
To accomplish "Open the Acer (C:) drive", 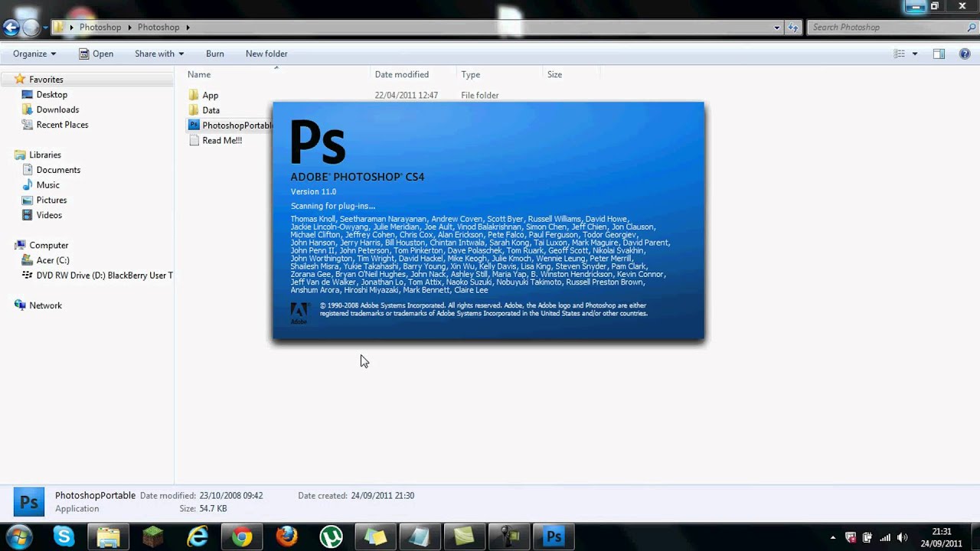I will 53,260.
